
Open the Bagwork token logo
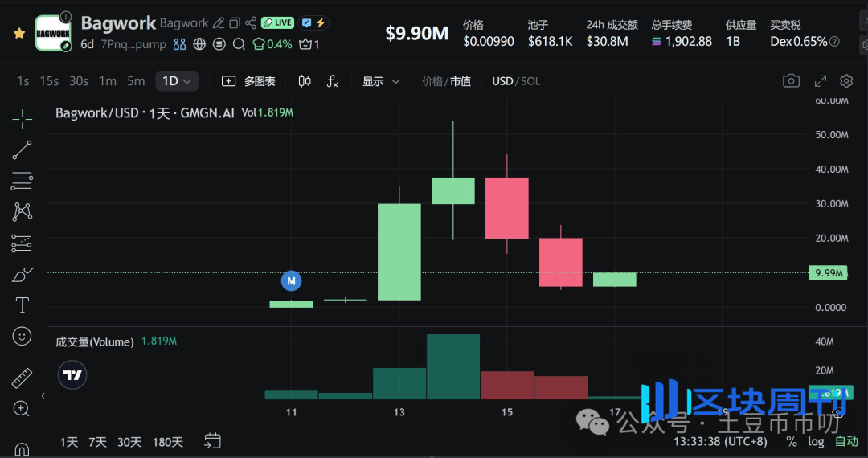pos(52,33)
